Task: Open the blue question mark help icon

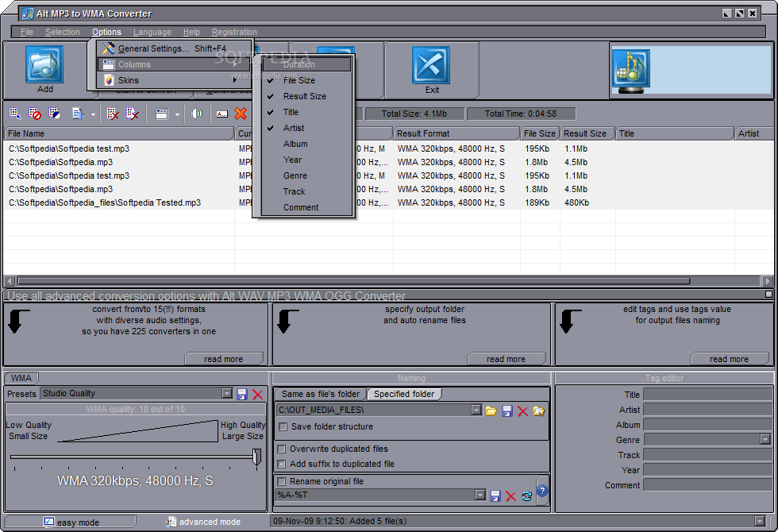Action: point(542,491)
